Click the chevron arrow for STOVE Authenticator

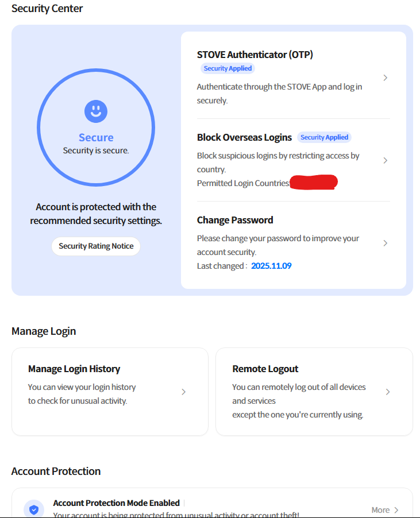pos(386,78)
